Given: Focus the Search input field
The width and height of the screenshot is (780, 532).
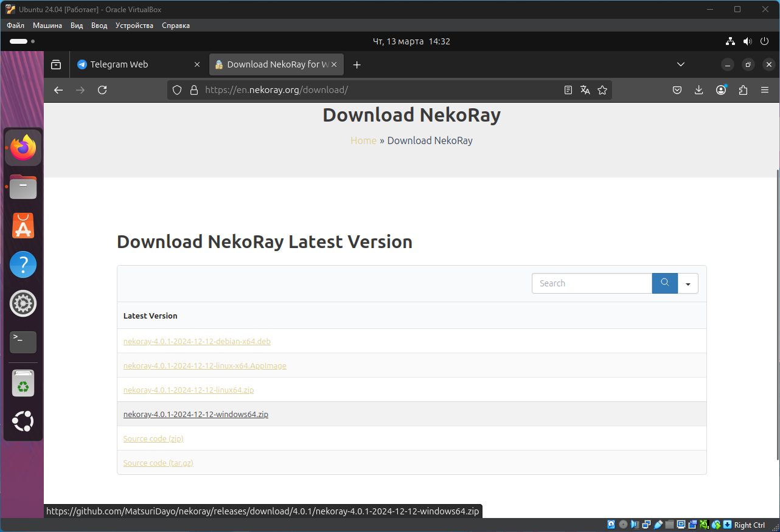Looking at the screenshot, I should pos(592,283).
